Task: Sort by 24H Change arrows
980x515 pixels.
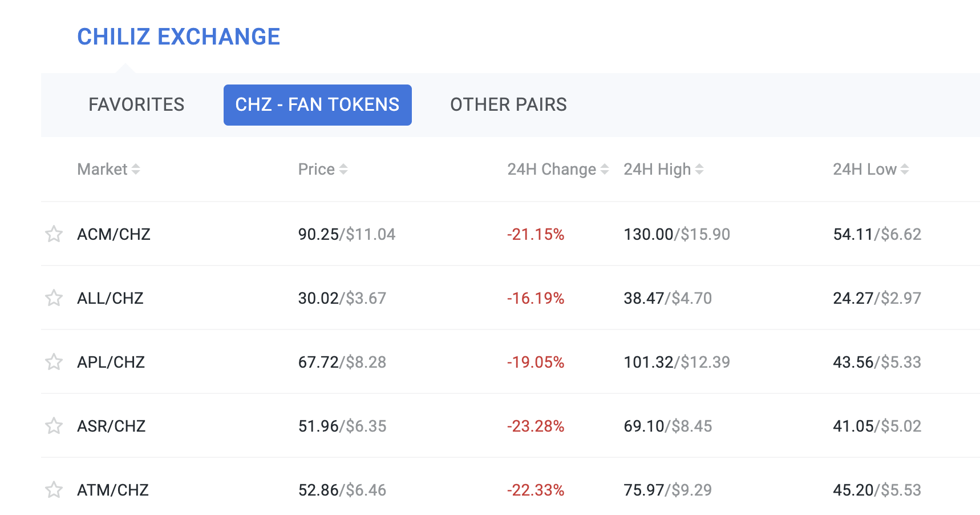Action: pyautogui.click(x=605, y=170)
